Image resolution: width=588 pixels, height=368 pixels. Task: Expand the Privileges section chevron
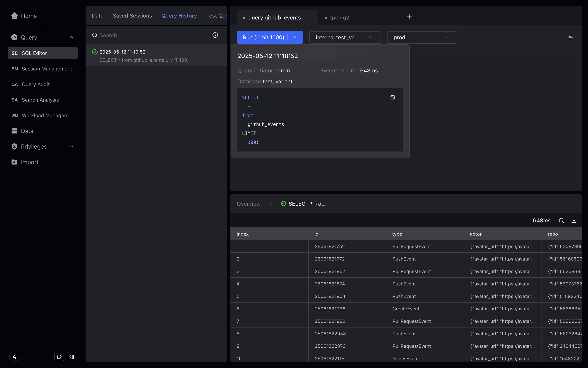(71, 146)
